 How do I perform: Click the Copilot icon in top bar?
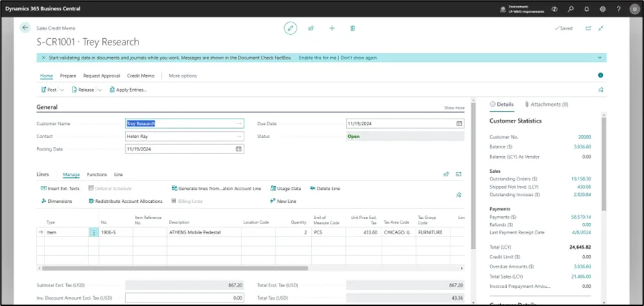[x=554, y=8]
